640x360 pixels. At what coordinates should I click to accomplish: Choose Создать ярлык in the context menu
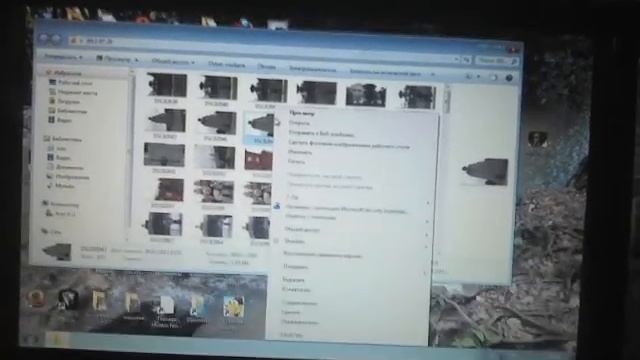[299, 303]
